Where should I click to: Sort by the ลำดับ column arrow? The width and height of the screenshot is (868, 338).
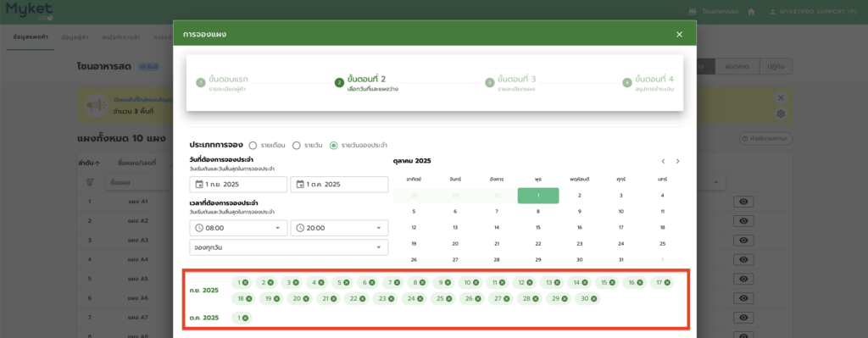coord(98,163)
